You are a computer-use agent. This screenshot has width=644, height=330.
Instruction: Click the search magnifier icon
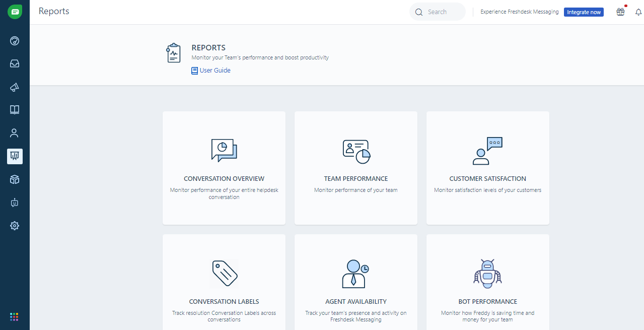[x=419, y=12]
